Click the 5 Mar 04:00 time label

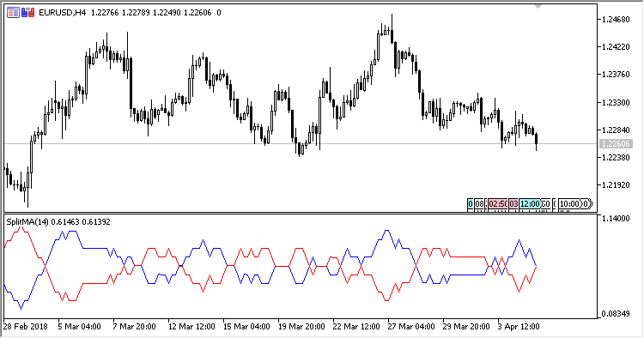79,327
